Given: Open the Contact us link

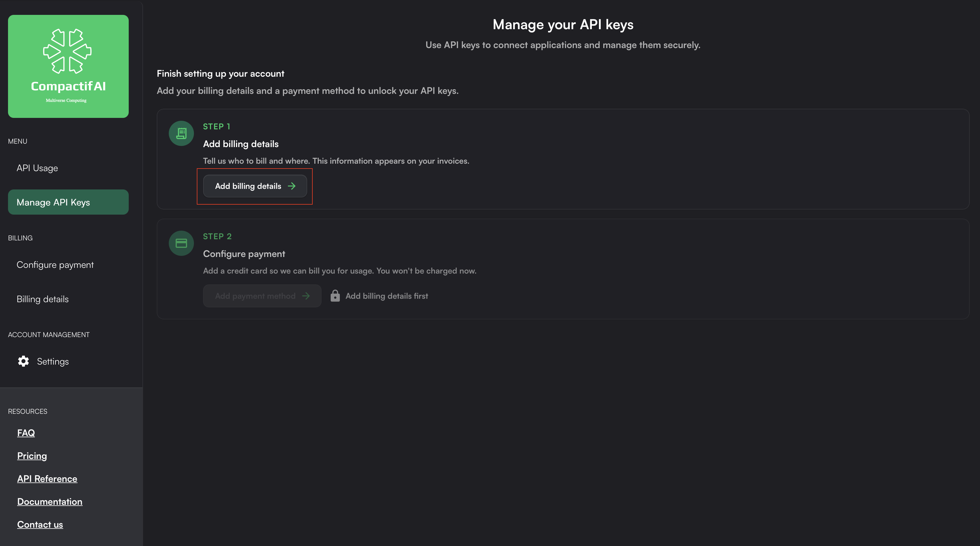Looking at the screenshot, I should [x=40, y=524].
